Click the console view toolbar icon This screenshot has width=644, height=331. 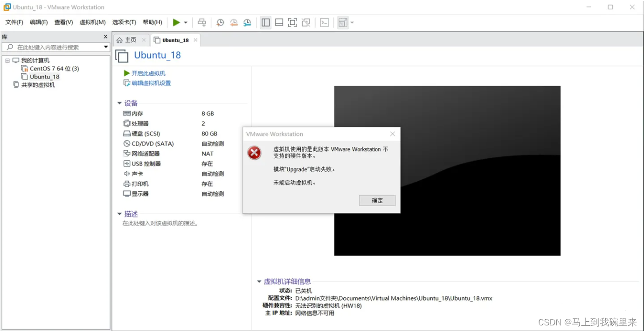[x=325, y=22]
